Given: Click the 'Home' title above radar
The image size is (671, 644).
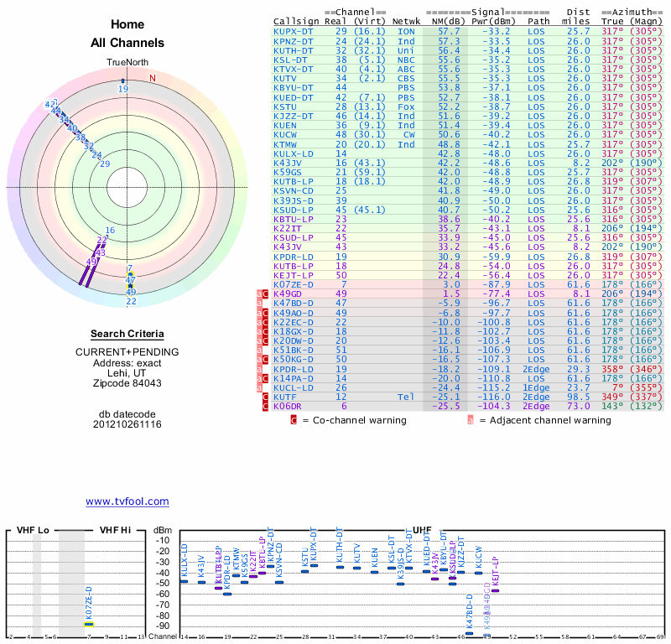Looking at the screenshot, I should coord(127,24).
